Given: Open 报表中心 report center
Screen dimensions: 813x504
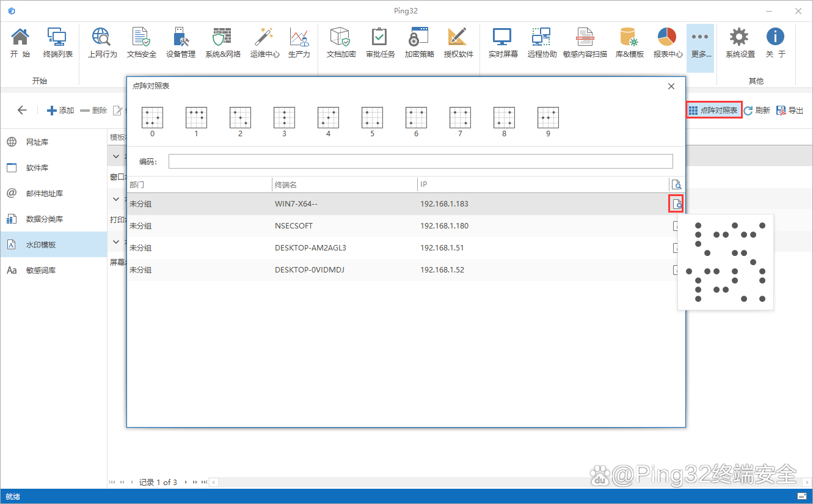Looking at the screenshot, I should coord(668,43).
